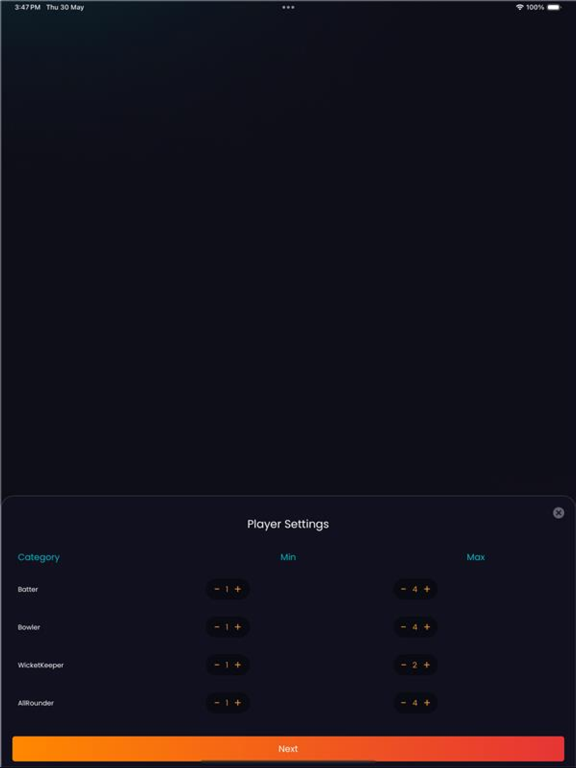This screenshot has width=576, height=768.
Task: Click the WicketKeeper category label
Action: 41,665
